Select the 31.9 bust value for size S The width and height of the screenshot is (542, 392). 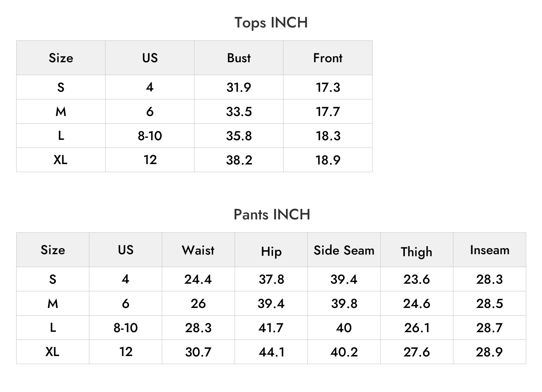point(239,87)
